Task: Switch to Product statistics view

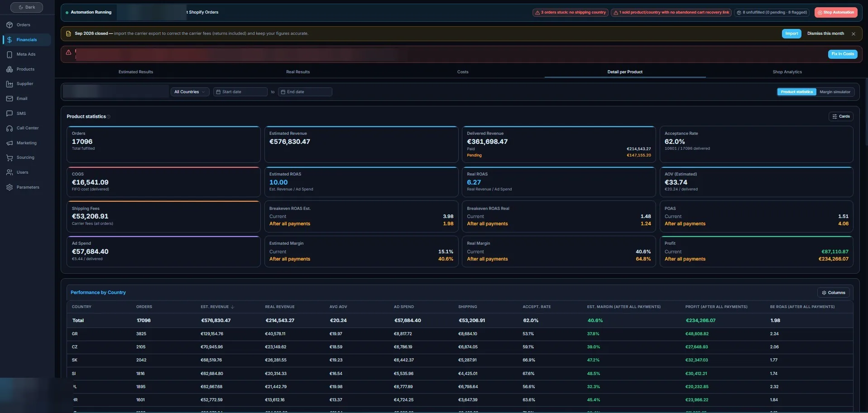Action: click(x=796, y=92)
